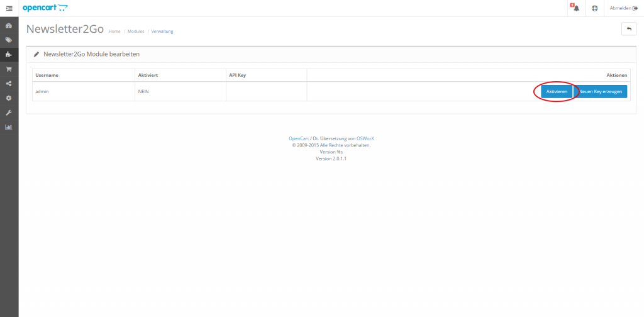Select the admin username cell
This screenshot has width=644, height=317.
(84, 92)
